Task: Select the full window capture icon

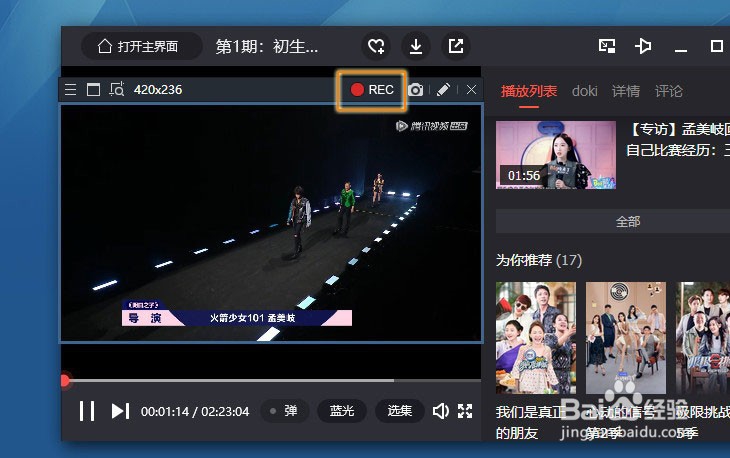Action: click(x=94, y=89)
